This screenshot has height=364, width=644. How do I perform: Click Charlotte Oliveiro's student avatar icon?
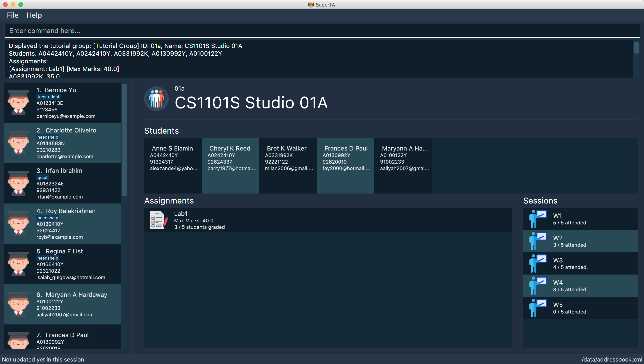[x=18, y=143]
